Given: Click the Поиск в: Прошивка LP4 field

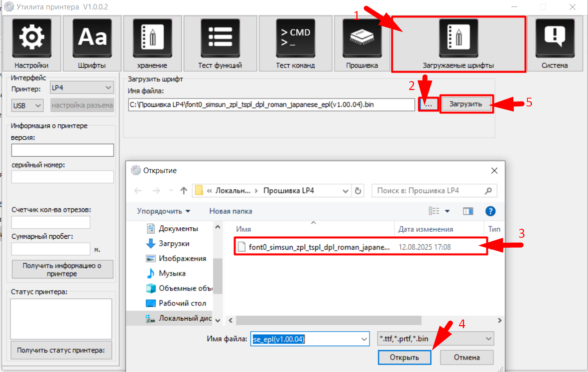Looking at the screenshot, I should [428, 190].
